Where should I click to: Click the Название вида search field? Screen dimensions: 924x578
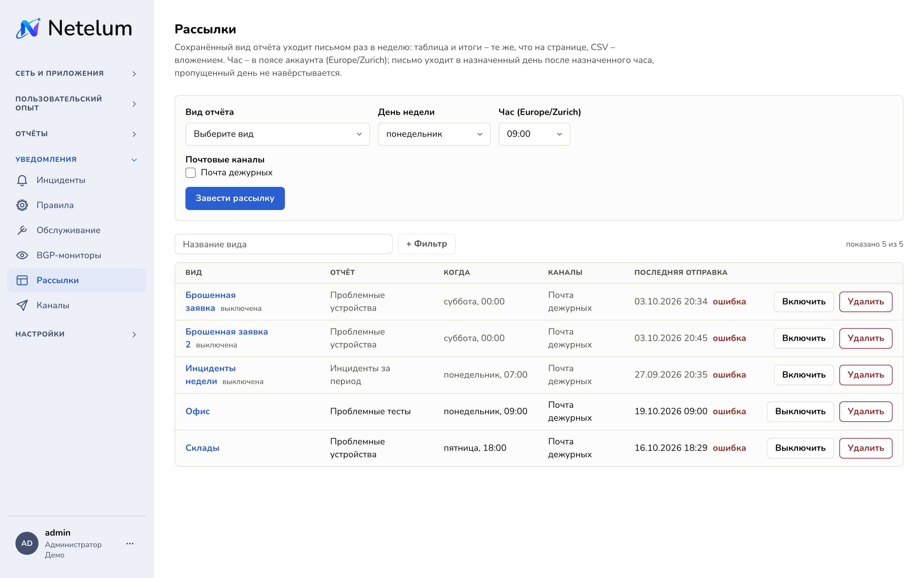[283, 244]
